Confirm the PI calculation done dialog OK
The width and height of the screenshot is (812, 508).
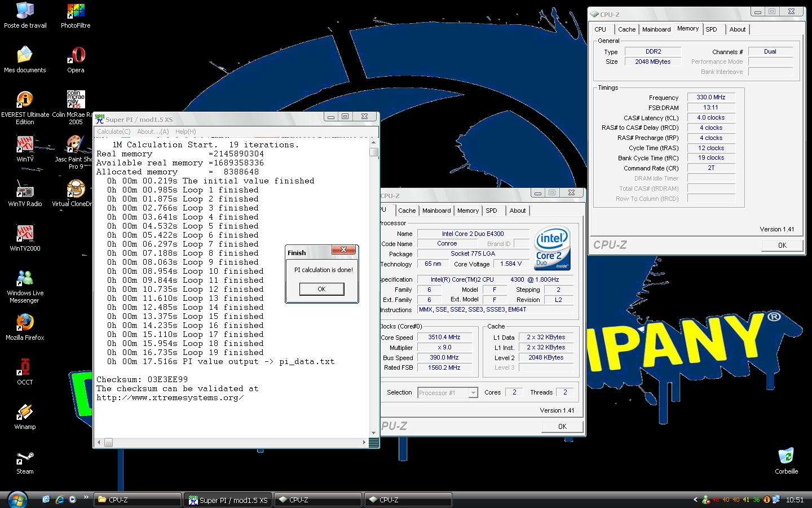(321, 289)
